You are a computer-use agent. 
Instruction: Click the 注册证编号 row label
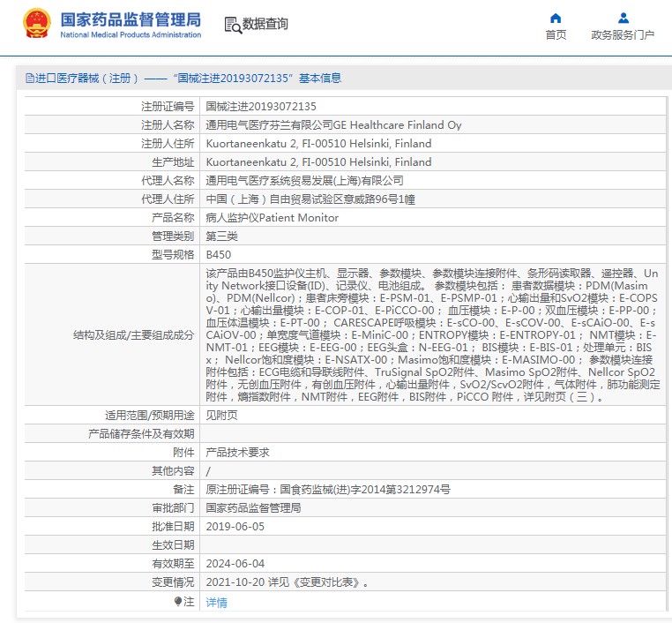(x=168, y=107)
